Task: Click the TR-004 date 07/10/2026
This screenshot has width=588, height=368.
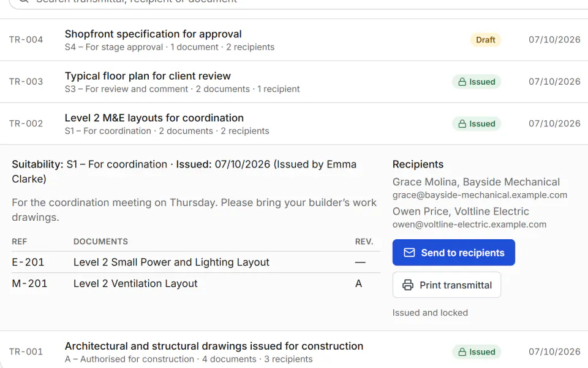Action: point(554,40)
